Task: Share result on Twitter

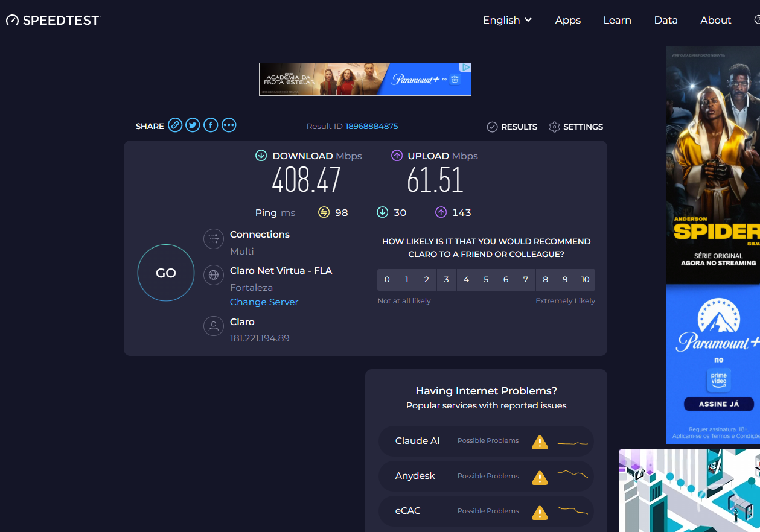Action: pos(193,125)
